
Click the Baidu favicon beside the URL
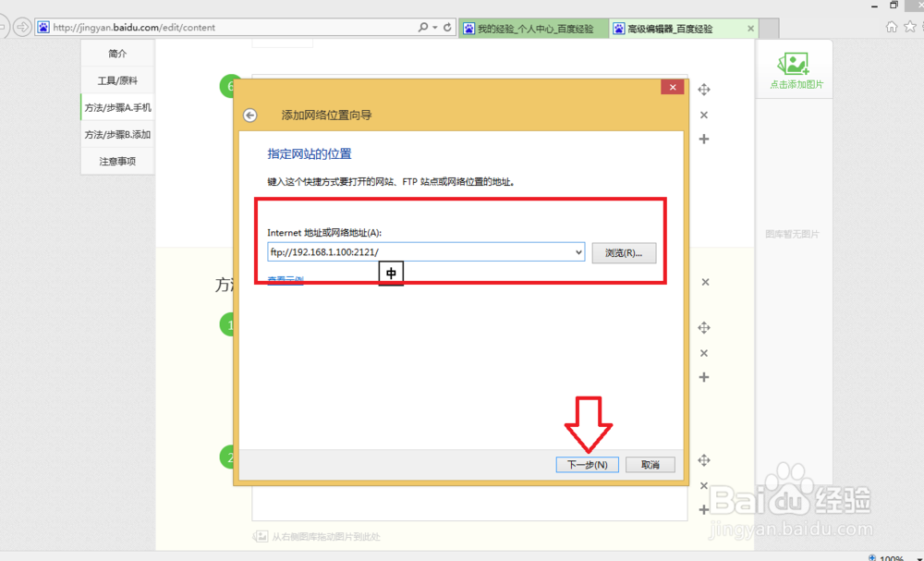click(43, 26)
